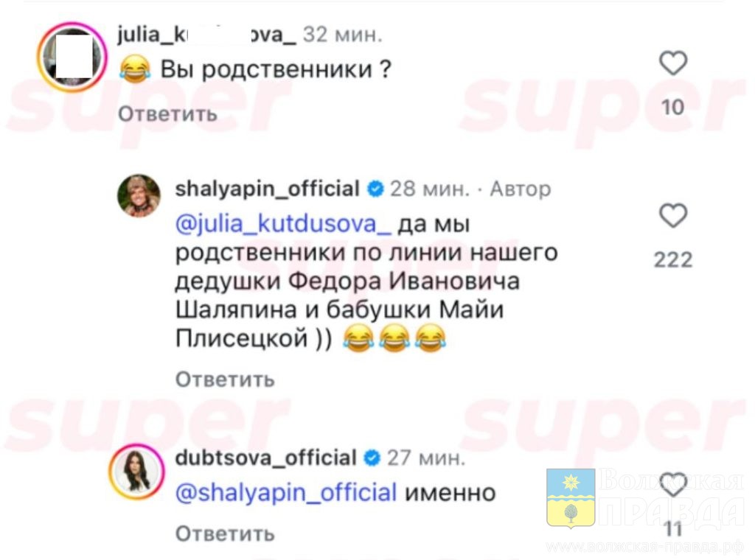View the 10 likes count on julia's comment
This screenshot has height=560, width=755.
tap(672, 108)
